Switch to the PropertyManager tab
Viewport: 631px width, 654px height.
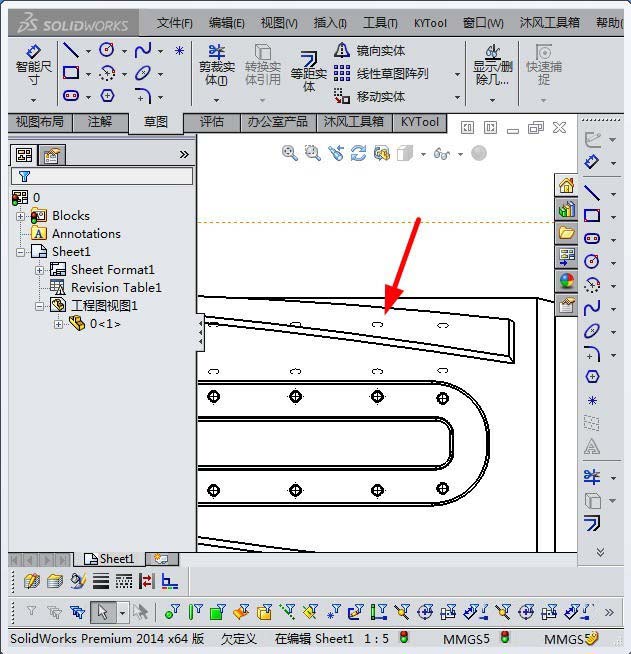pyautogui.click(x=52, y=155)
